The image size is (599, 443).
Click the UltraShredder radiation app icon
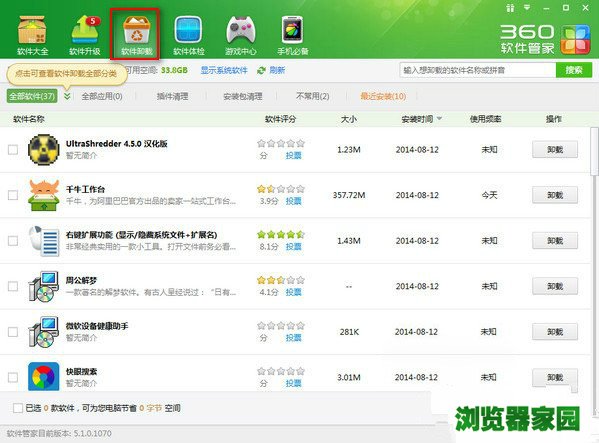point(44,149)
